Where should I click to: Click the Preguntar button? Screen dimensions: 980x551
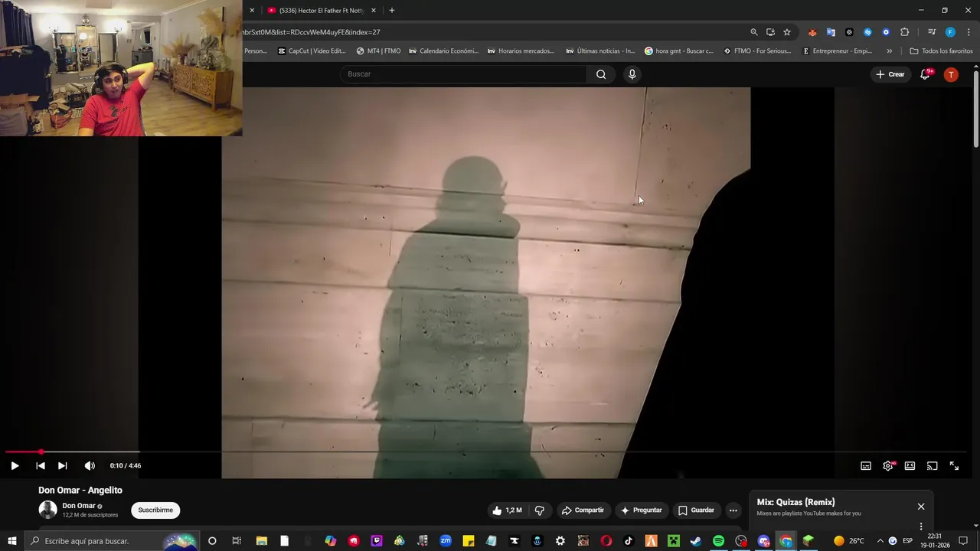pyautogui.click(x=641, y=510)
